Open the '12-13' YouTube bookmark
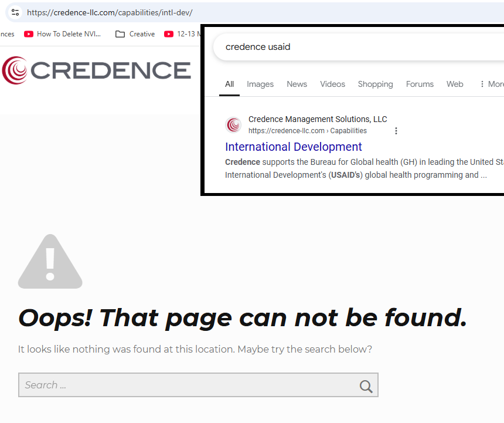The width and height of the screenshot is (504, 423). click(x=182, y=34)
